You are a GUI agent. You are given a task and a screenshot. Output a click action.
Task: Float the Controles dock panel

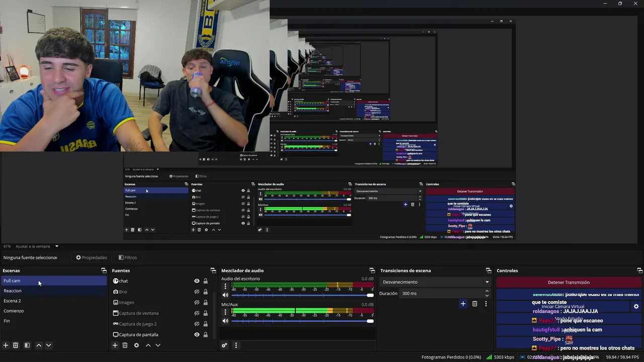click(639, 270)
